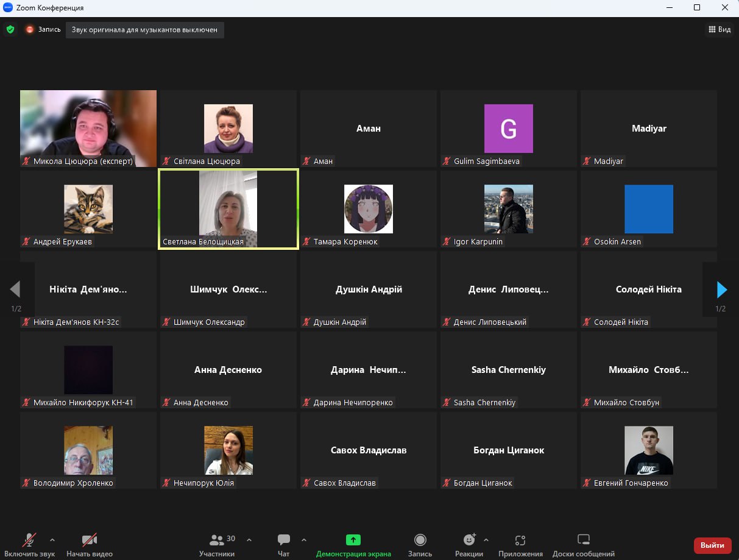The height and width of the screenshot is (560, 739).
Task: Click the large Аман name in tile center
Action: [369, 129]
